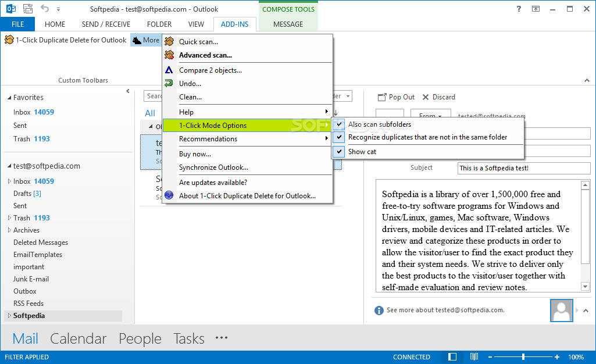Toggle the Show cat option
This screenshot has width=596, height=364.
(428, 152)
